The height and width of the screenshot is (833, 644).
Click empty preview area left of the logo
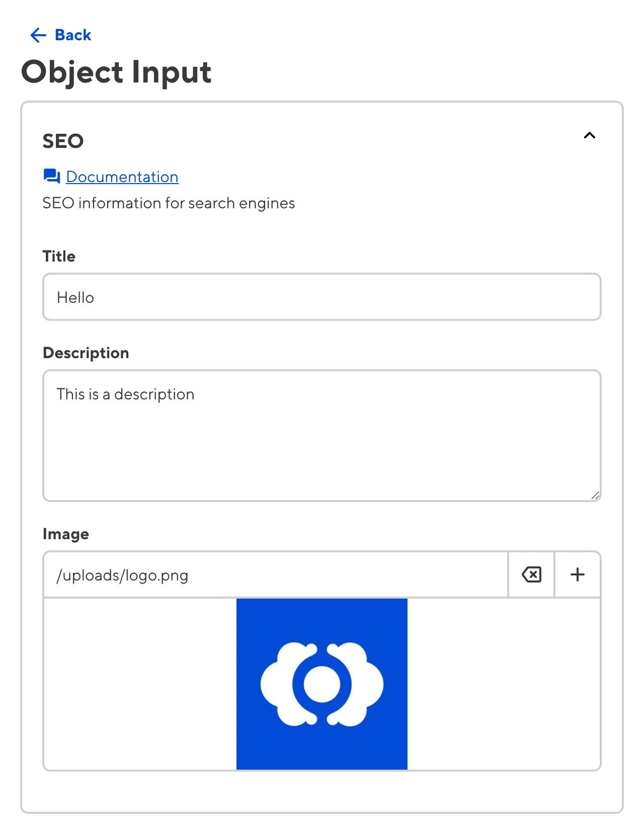140,684
